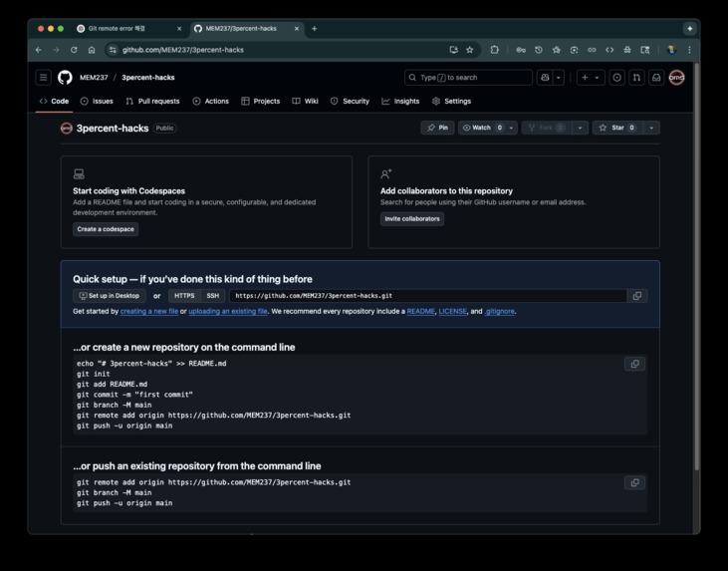Open a new browser tab
This screenshot has height=571, width=728.
point(315,29)
